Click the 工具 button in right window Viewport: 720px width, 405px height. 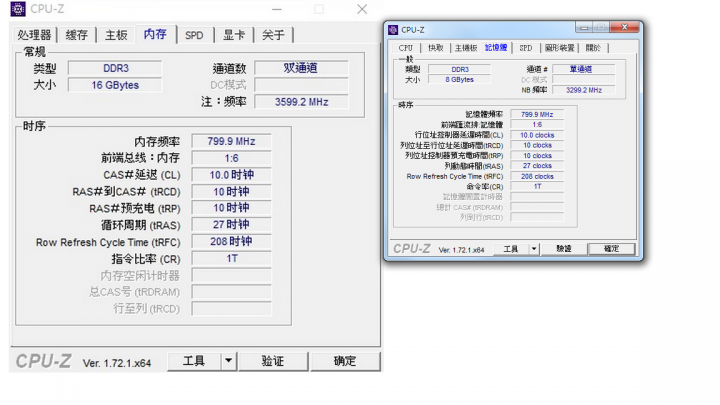pyautogui.click(x=511, y=249)
